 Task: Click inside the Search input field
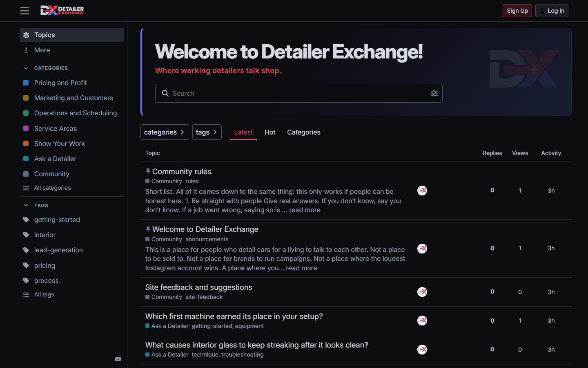299,93
